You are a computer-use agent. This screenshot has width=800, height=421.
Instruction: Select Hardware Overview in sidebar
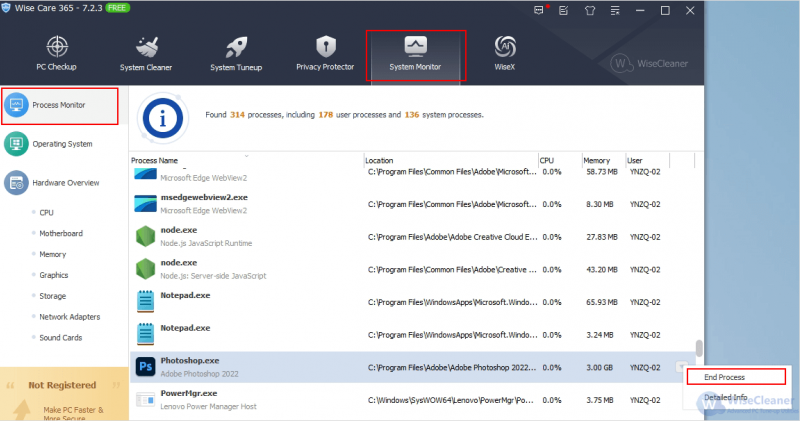[x=66, y=183]
